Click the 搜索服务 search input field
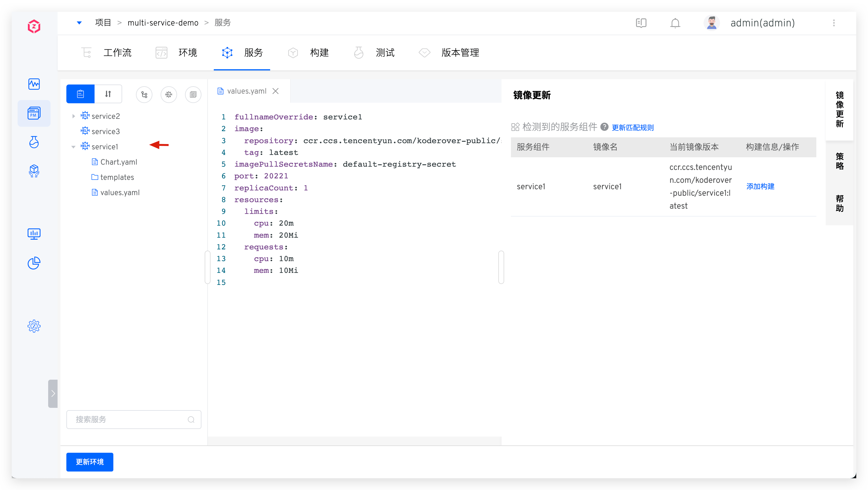This screenshot has width=868, height=490. pos(133,419)
